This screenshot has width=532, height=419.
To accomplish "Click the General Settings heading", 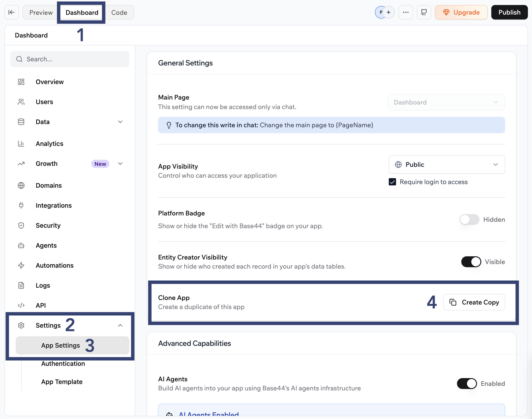I will 186,63.
